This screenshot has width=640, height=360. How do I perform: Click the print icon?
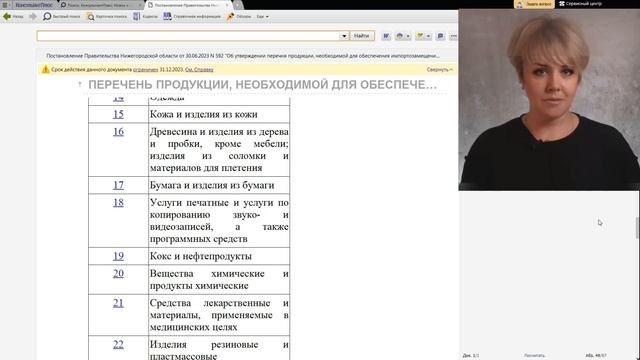point(400,36)
